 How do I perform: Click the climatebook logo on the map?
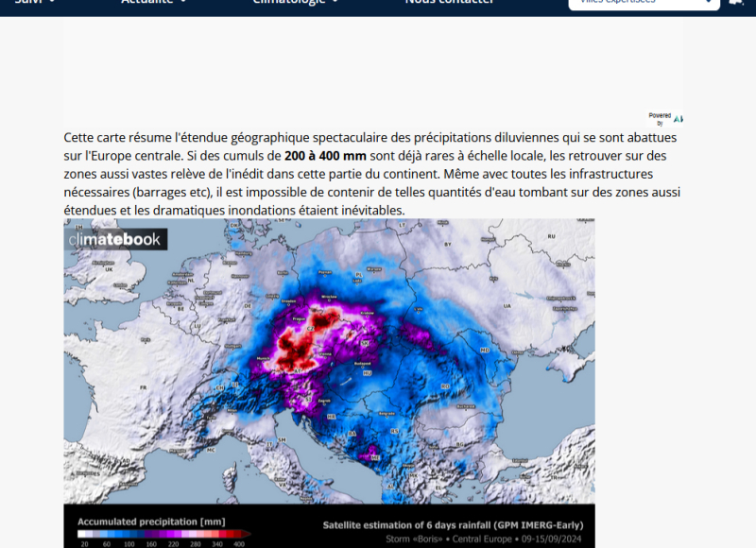coord(117,240)
